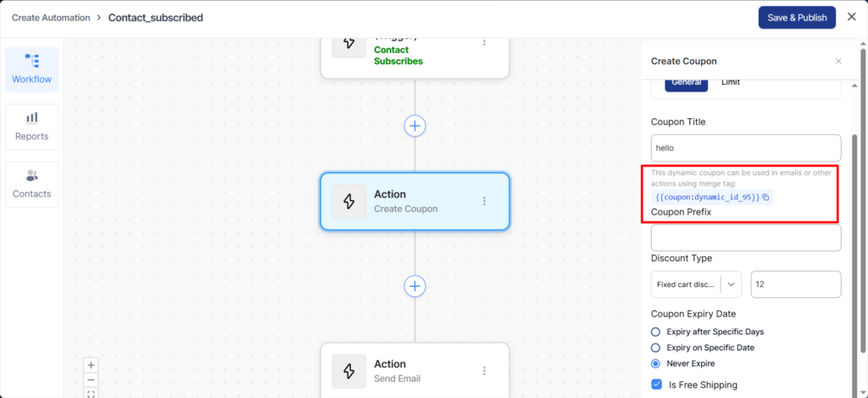868x398 pixels.
Task: Click the Create Automation breadcrumb link
Action: pyautogui.click(x=51, y=18)
